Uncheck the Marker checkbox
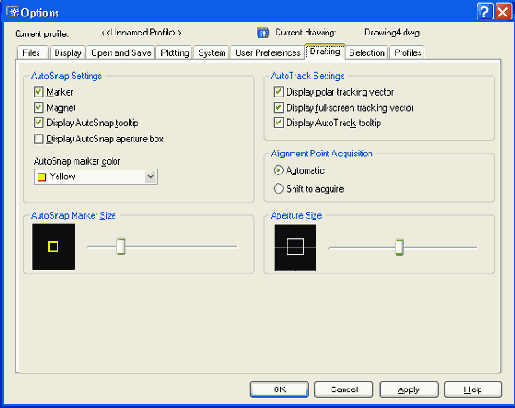The height and width of the screenshot is (408, 515). coord(39,92)
